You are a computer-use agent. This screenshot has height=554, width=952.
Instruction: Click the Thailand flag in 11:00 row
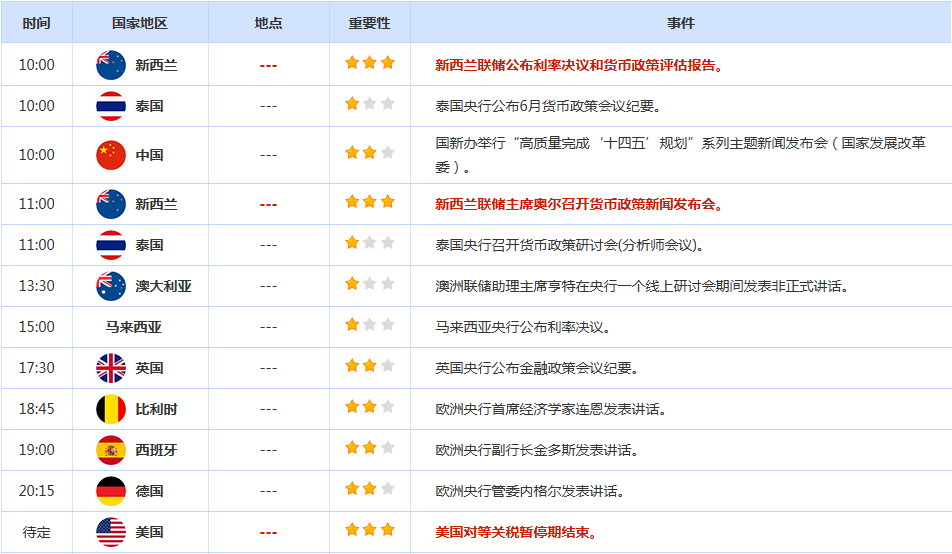tap(111, 245)
